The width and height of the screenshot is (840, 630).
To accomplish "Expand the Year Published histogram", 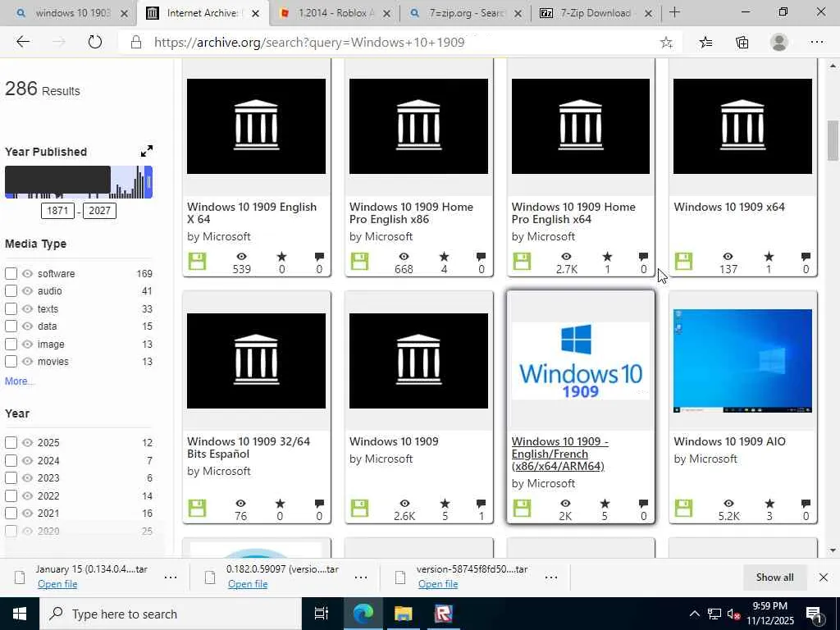I will [147, 151].
